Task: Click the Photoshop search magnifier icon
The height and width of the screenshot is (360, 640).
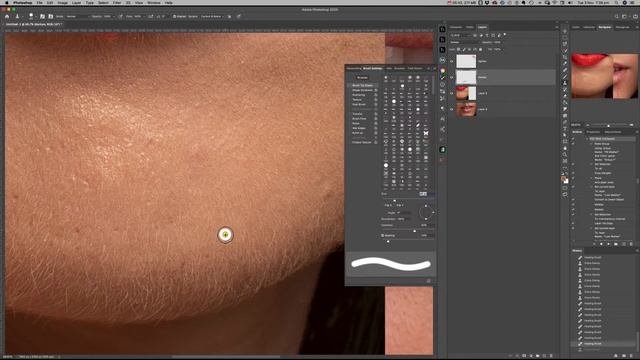Action: pos(616,16)
